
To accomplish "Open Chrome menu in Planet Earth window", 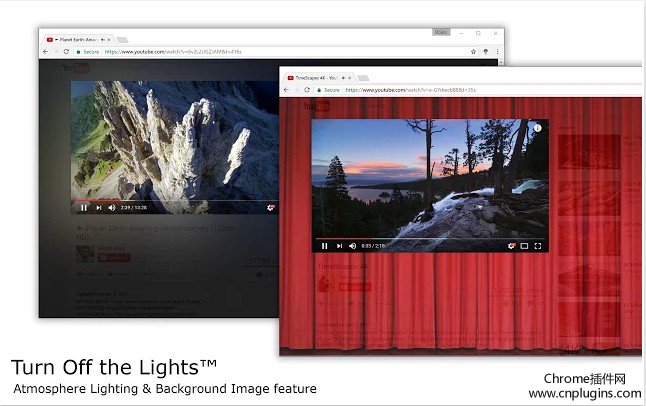I will coord(497,52).
